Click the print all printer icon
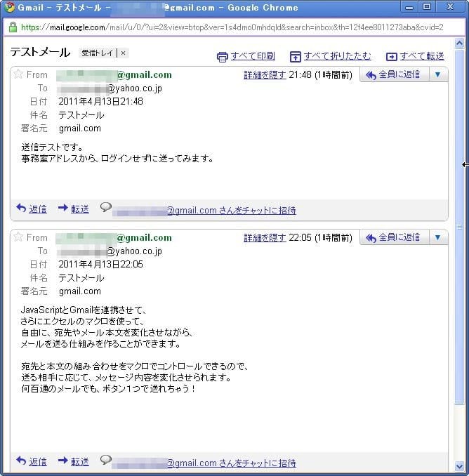The height and width of the screenshot is (476, 469). [223, 57]
